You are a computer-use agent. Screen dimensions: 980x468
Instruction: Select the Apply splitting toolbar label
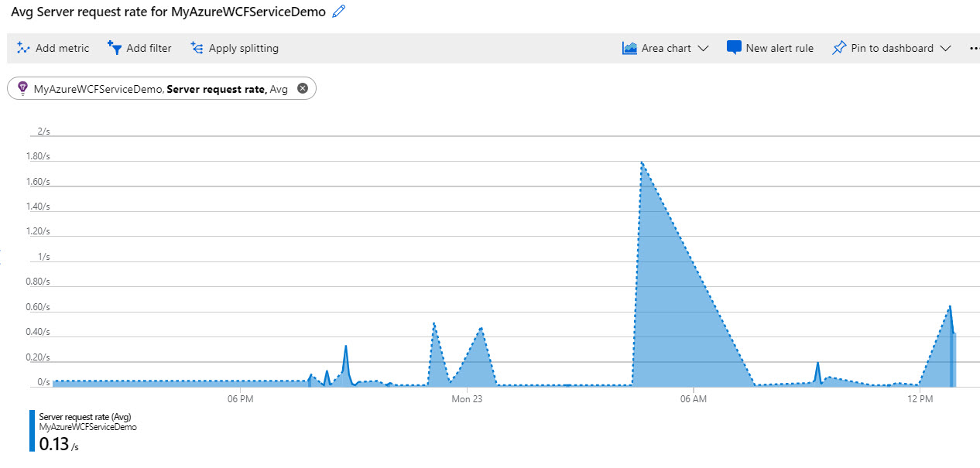[244, 48]
